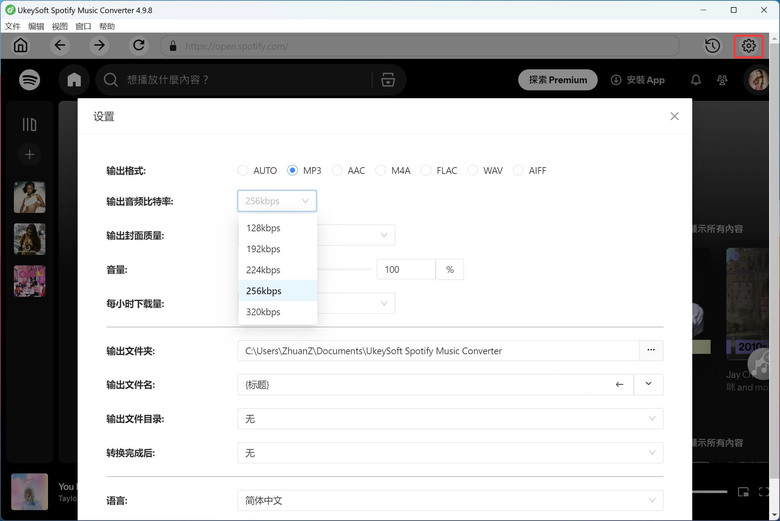Click the output filename field with {标题}
This screenshot has width=780, height=521.
coord(435,384)
